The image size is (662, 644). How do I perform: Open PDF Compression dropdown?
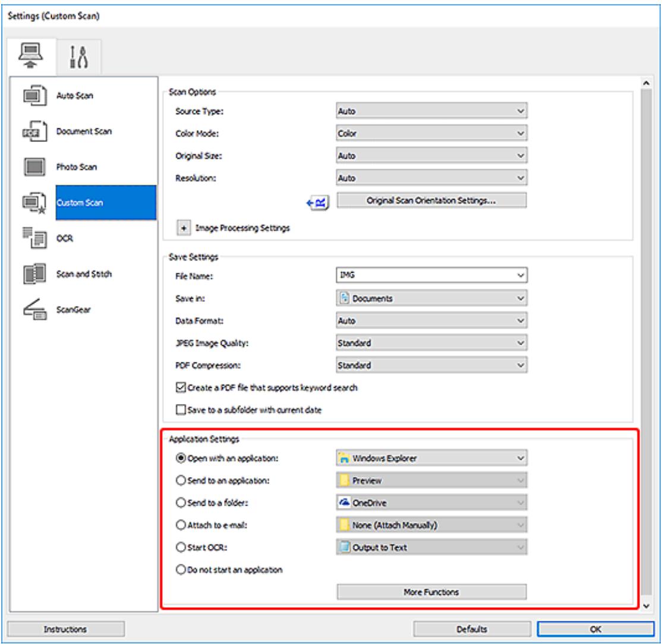pyautogui.click(x=431, y=365)
